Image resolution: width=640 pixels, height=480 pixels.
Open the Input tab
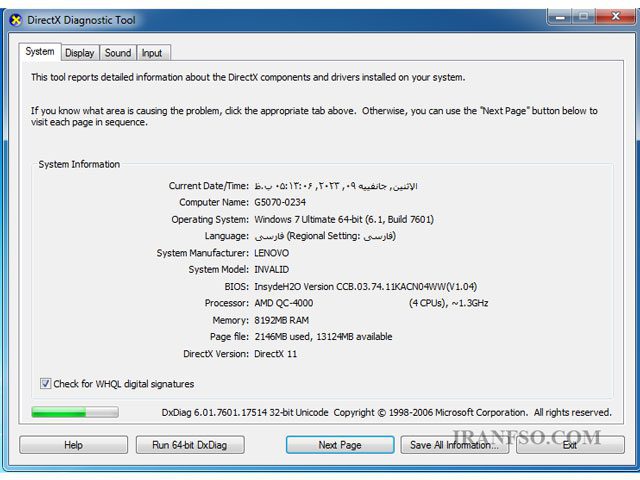point(152,53)
